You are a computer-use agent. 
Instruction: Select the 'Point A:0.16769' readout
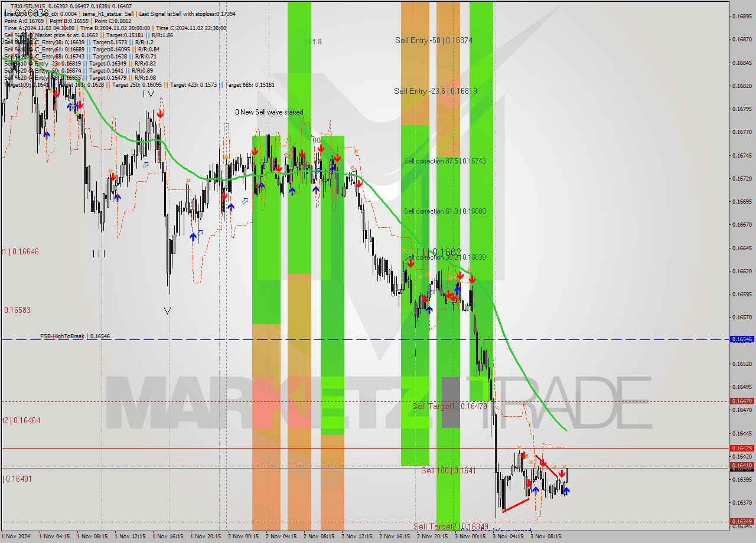coord(25,21)
